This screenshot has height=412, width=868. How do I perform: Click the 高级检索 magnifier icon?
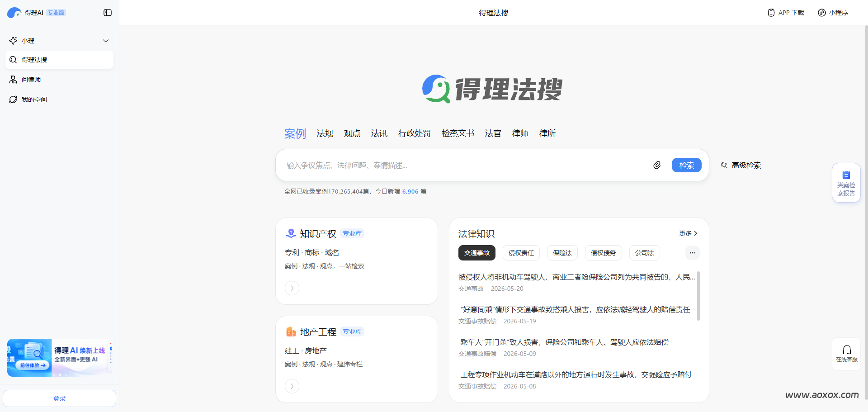[x=724, y=165]
